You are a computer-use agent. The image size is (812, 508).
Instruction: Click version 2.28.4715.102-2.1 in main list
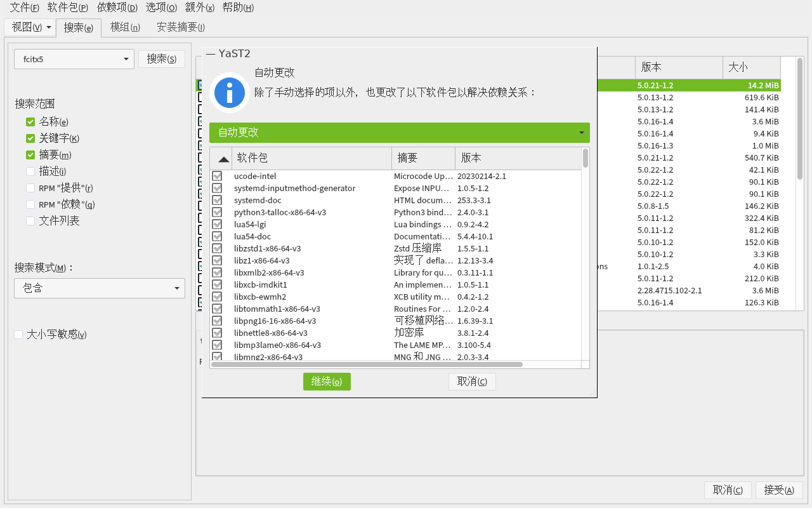click(669, 291)
